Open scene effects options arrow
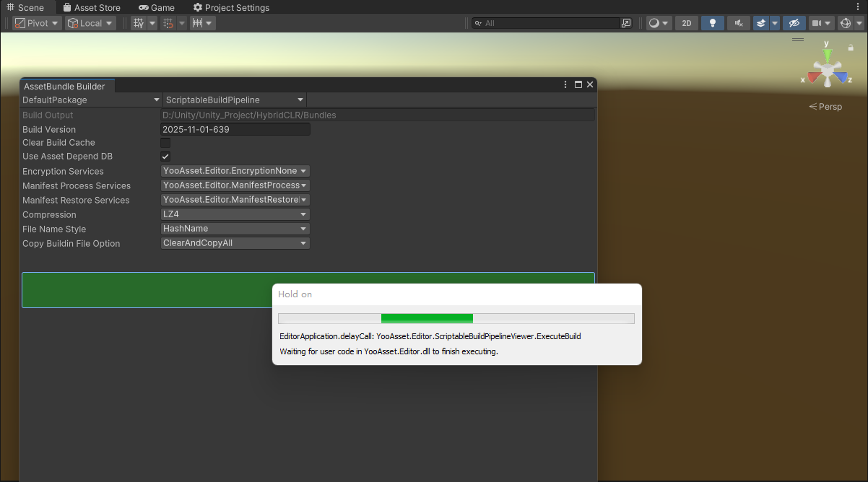This screenshot has width=868, height=482. [775, 23]
